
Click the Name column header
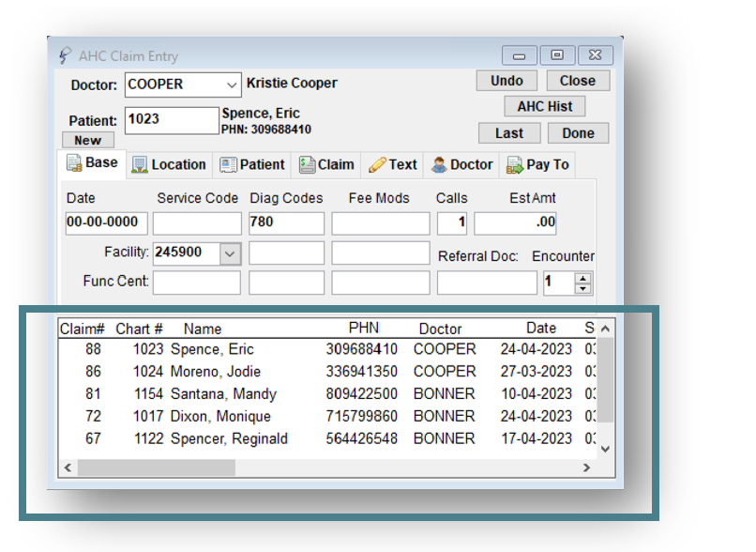click(203, 329)
